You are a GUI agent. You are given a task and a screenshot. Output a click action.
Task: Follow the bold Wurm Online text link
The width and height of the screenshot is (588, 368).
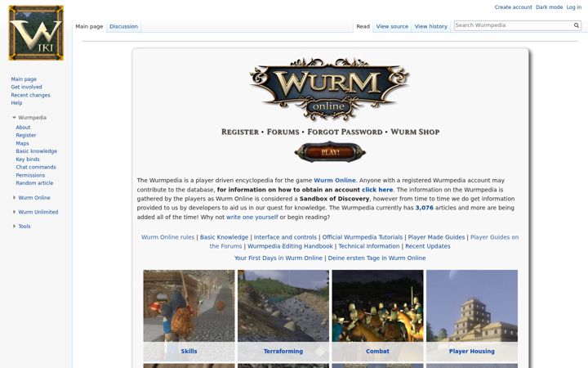(x=335, y=180)
